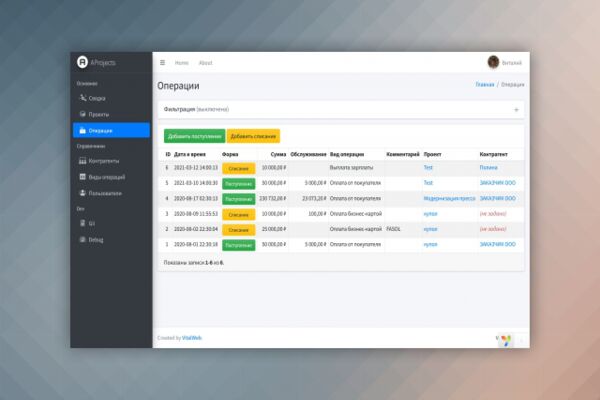The height and width of the screenshot is (400, 600).
Task: Open the Test project link in row 6
Action: click(428, 168)
